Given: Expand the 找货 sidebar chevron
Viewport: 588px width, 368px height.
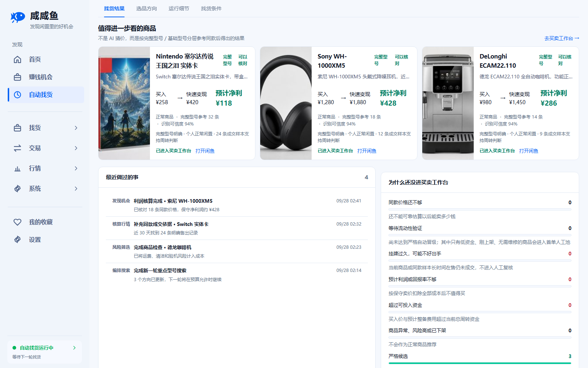Looking at the screenshot, I should (76, 128).
